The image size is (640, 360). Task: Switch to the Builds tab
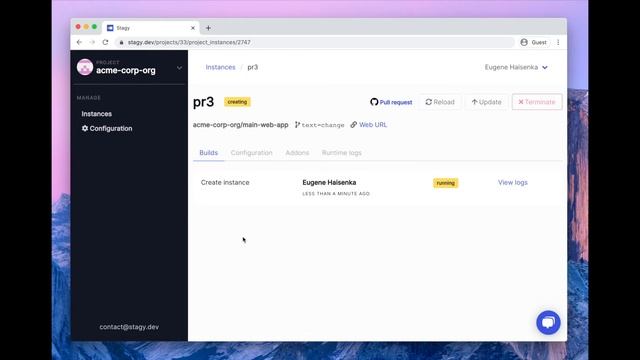[209, 153]
